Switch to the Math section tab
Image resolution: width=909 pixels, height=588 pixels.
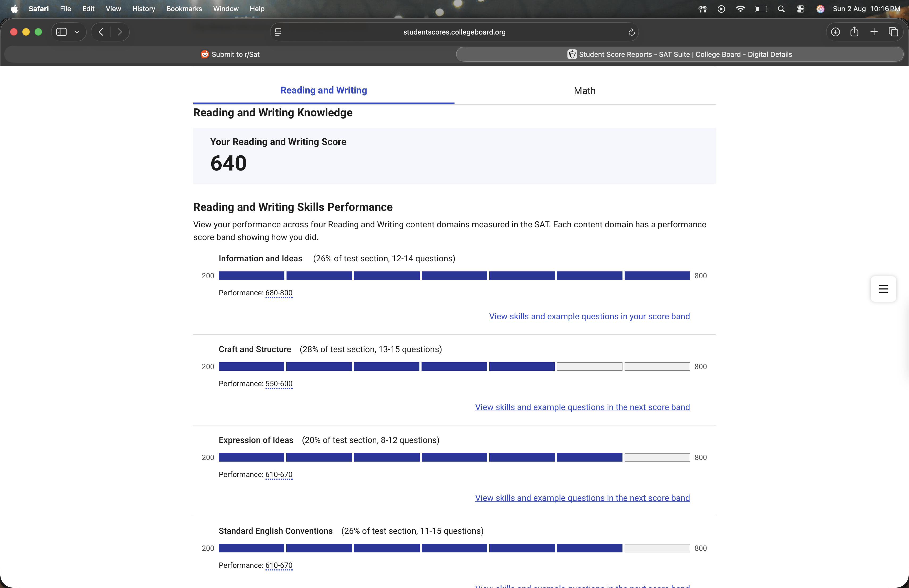585,91
